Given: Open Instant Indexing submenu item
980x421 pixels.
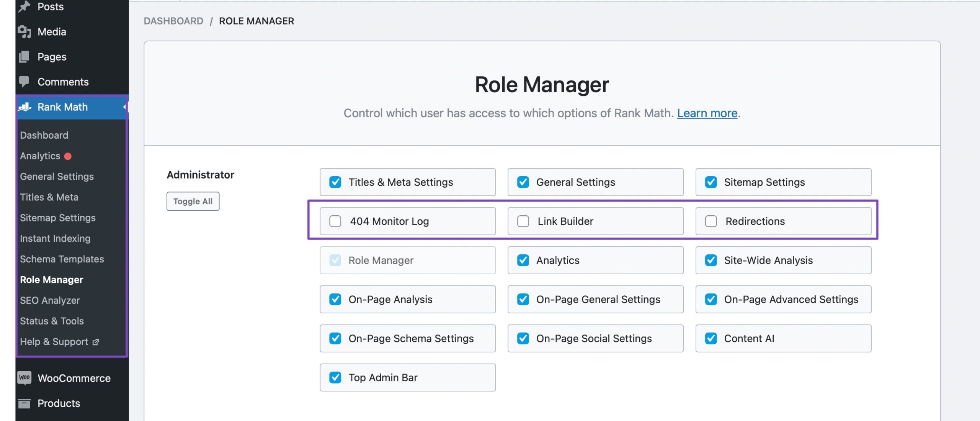Looking at the screenshot, I should (55, 239).
